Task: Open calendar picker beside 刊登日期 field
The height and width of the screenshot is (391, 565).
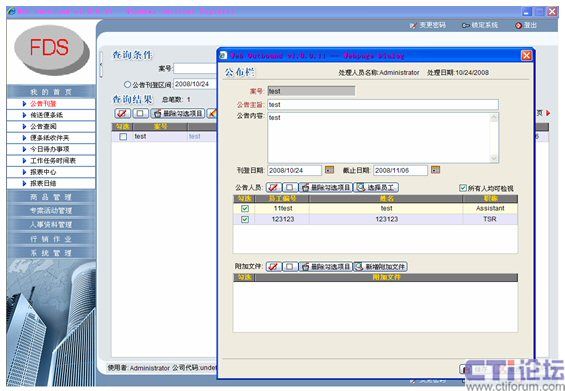Action: [x=329, y=170]
